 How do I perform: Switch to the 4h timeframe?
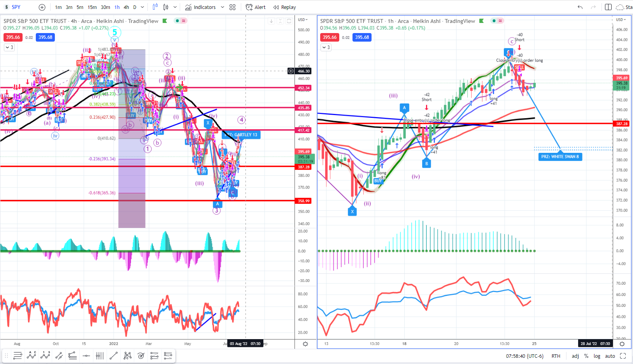pos(126,7)
